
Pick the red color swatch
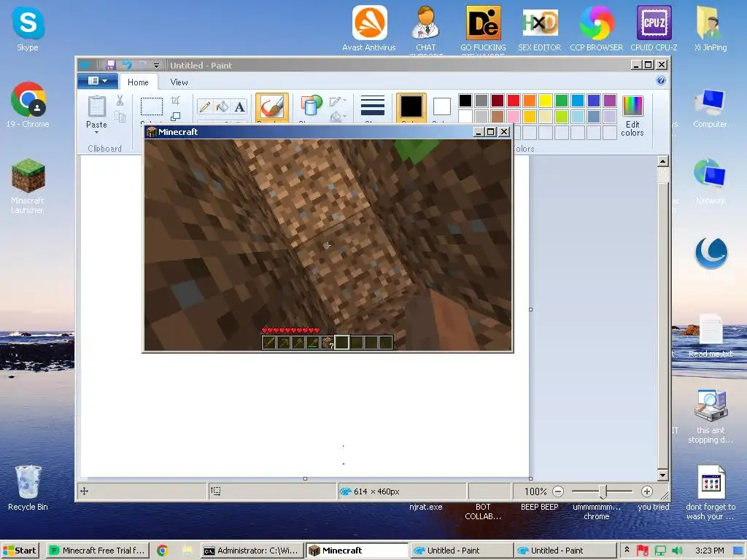[514, 101]
